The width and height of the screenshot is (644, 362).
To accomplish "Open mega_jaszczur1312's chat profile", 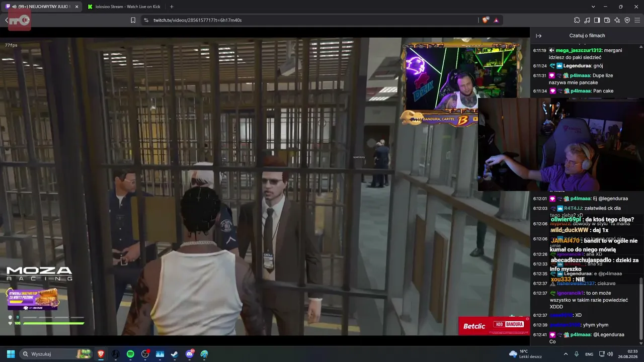I will pos(579,50).
